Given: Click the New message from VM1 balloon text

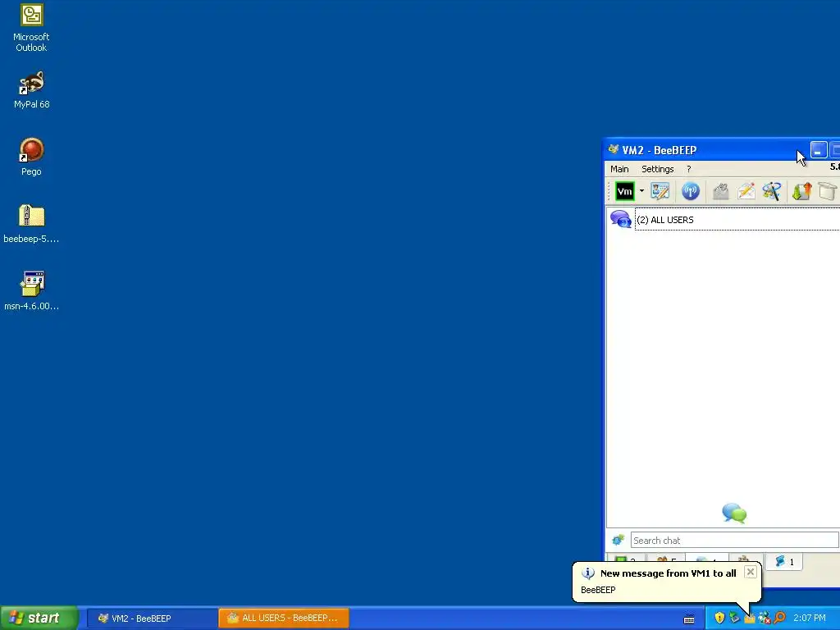Looking at the screenshot, I should tap(668, 573).
